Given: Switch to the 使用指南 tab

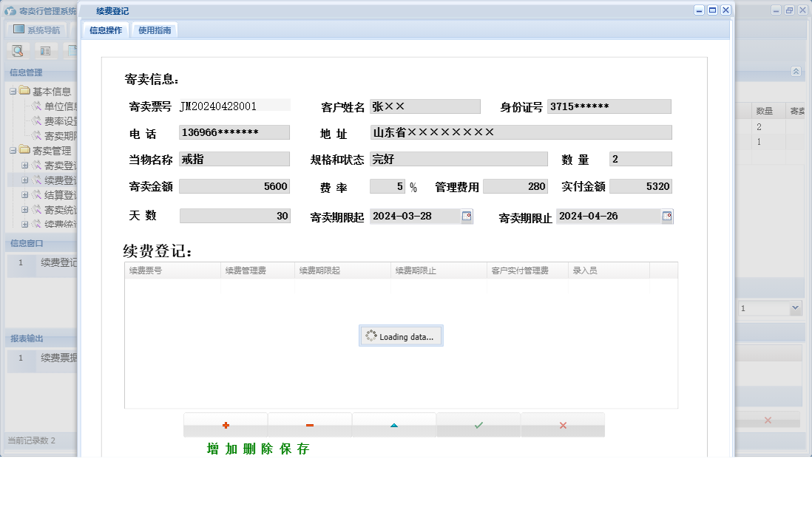Looking at the screenshot, I should 156,30.
